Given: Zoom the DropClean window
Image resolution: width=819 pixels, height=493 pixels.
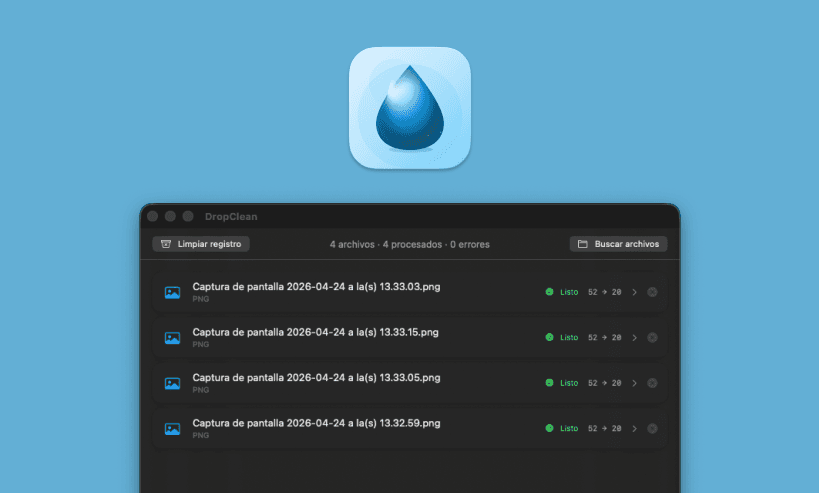Looking at the screenshot, I should (x=188, y=216).
